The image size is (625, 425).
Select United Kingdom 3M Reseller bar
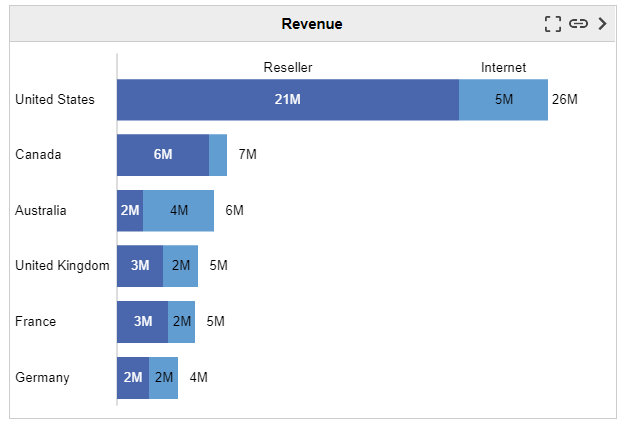pyautogui.click(x=140, y=266)
